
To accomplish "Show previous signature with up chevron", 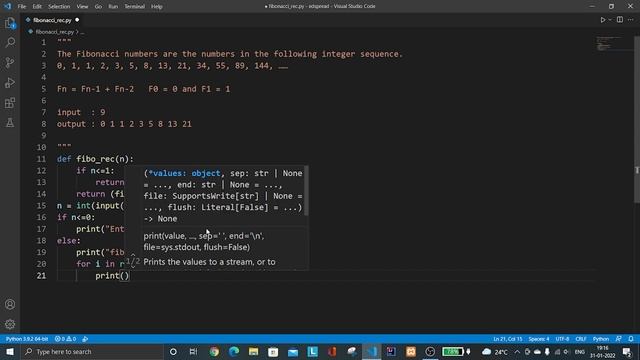I will click(x=133, y=255).
